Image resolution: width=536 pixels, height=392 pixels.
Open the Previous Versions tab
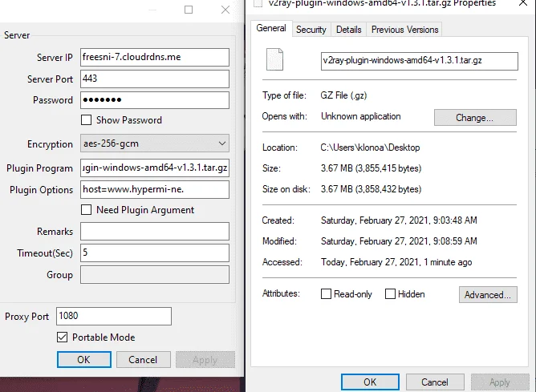(404, 30)
